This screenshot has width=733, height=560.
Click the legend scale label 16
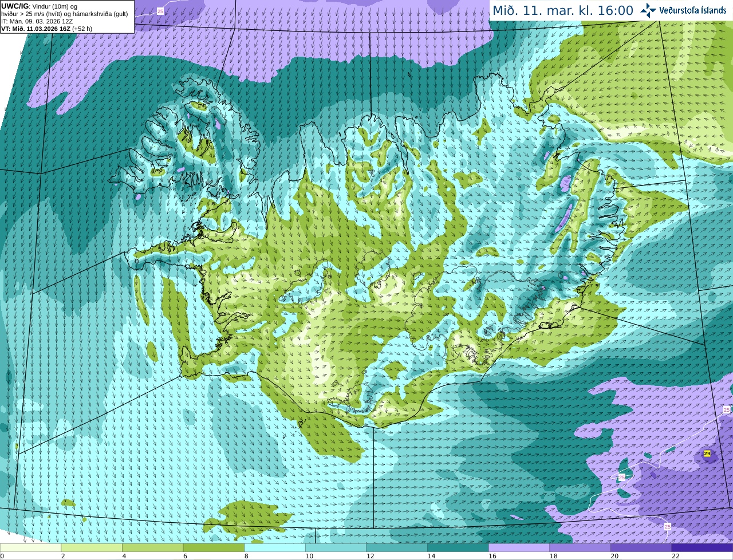[x=492, y=556]
